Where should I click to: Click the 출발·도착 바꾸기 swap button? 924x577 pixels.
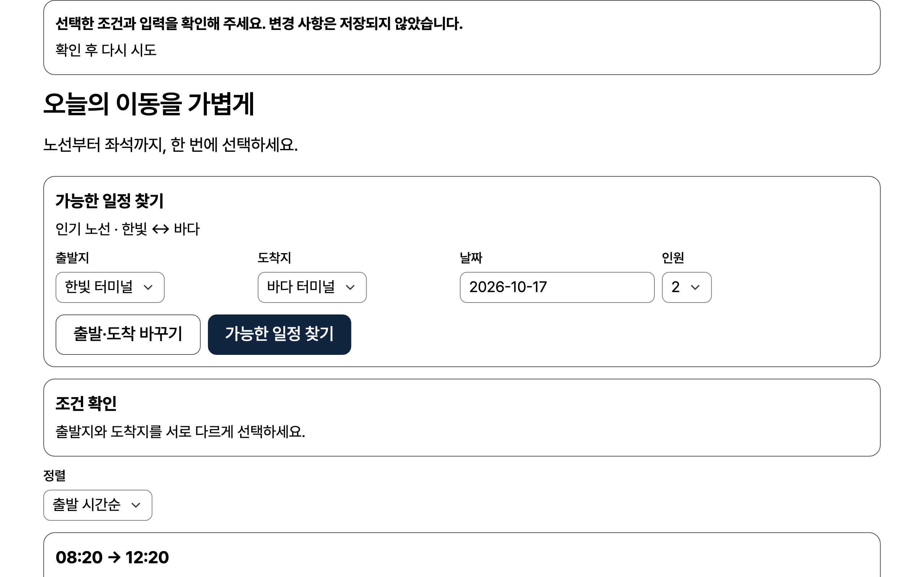point(128,335)
